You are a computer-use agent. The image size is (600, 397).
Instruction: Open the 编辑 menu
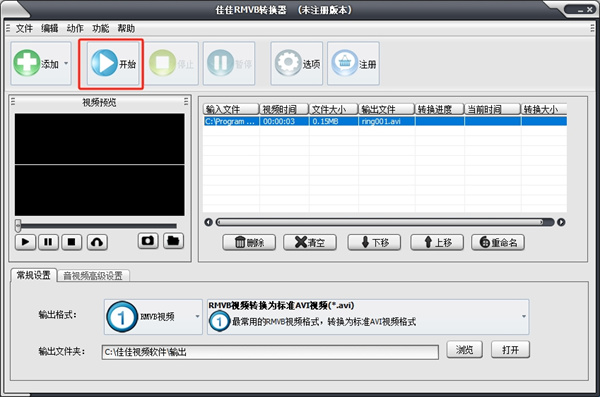point(50,29)
